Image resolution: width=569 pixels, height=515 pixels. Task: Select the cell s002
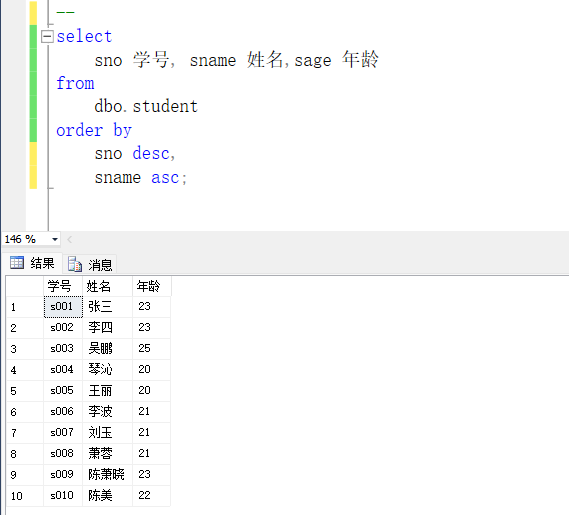(x=63, y=328)
